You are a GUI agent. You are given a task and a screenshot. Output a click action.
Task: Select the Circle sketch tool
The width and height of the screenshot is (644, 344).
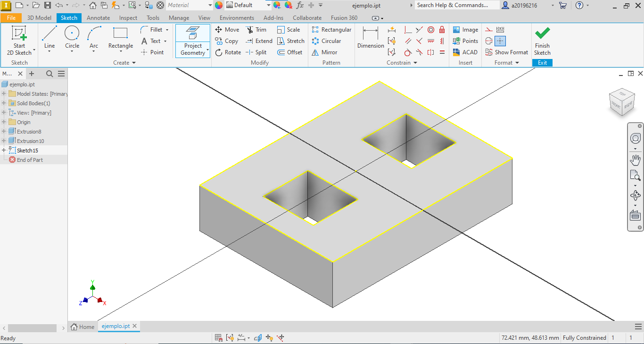tap(72, 38)
